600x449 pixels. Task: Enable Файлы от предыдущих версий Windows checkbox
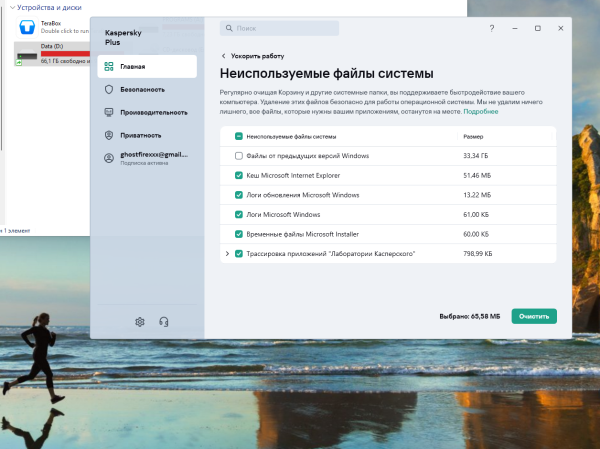(238, 156)
